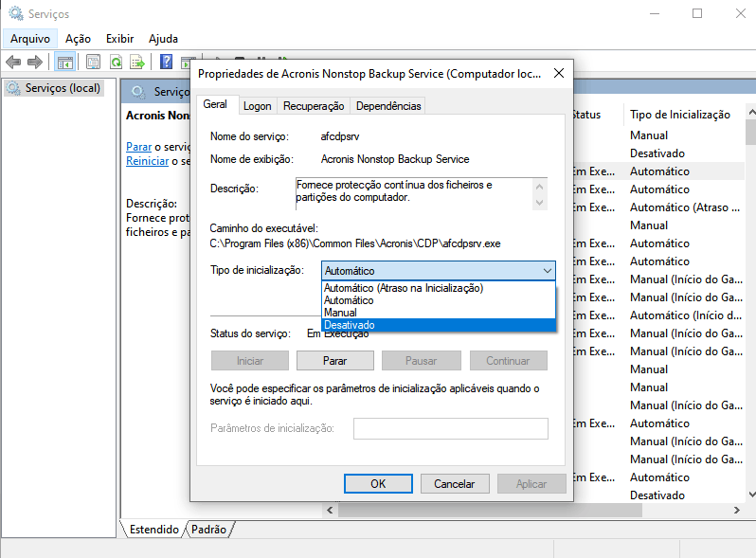Click the Tipo de Inicialização column header
756x558 pixels.
[680, 115]
